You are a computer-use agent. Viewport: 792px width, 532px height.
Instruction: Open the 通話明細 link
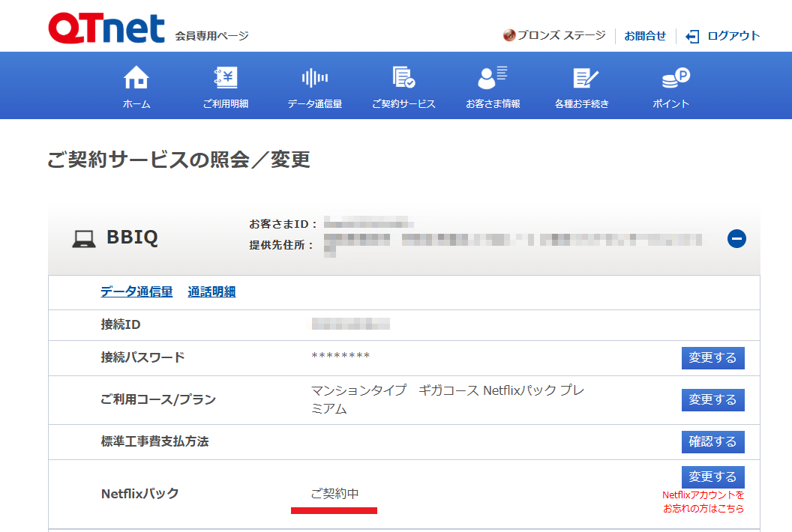pos(211,291)
